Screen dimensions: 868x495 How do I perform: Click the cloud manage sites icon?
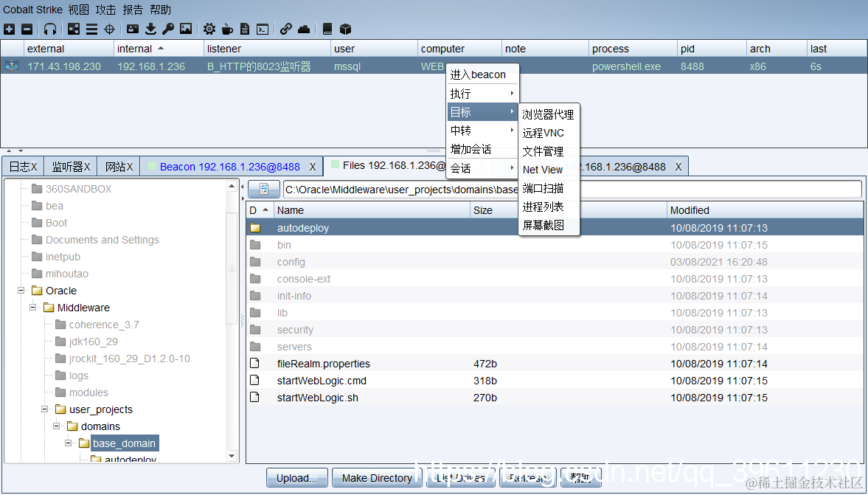pos(304,30)
